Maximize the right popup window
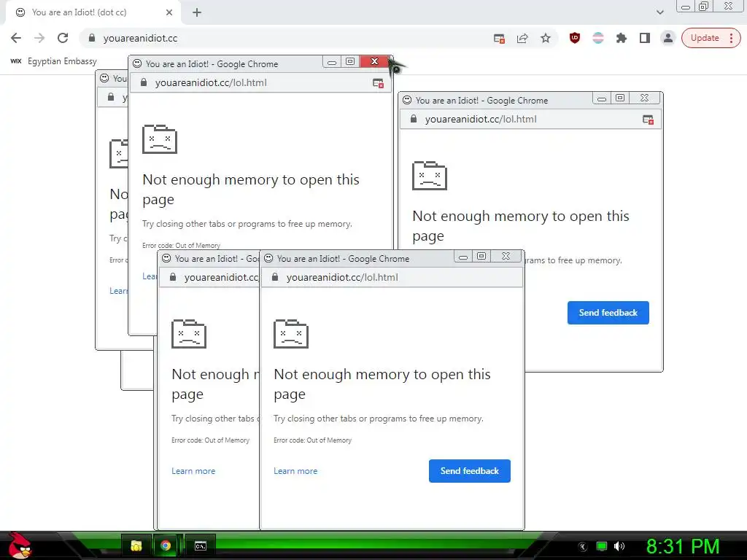747x560 pixels. (x=620, y=98)
